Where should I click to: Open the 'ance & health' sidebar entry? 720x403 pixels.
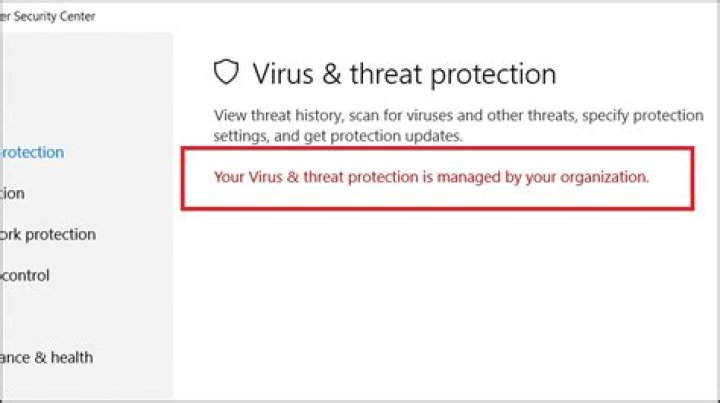click(46, 357)
